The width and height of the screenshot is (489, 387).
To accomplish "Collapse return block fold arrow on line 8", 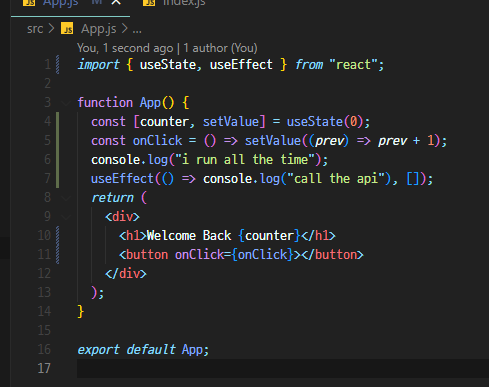I will coord(66,198).
